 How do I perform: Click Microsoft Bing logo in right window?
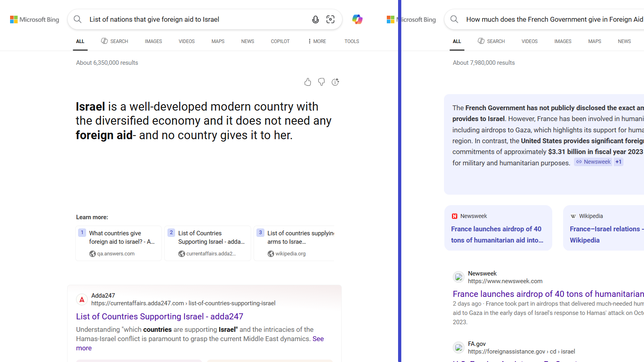point(411,19)
